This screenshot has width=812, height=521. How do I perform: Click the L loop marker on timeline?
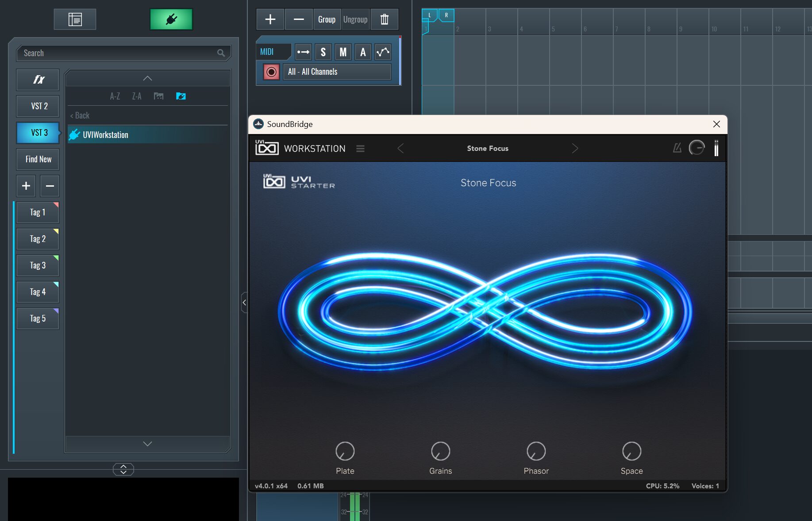pyautogui.click(x=429, y=15)
